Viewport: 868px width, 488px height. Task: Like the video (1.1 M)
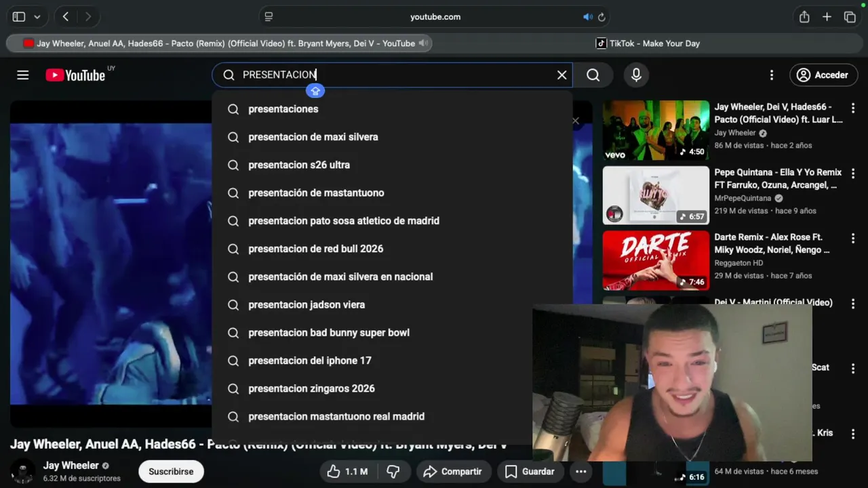coord(348,472)
